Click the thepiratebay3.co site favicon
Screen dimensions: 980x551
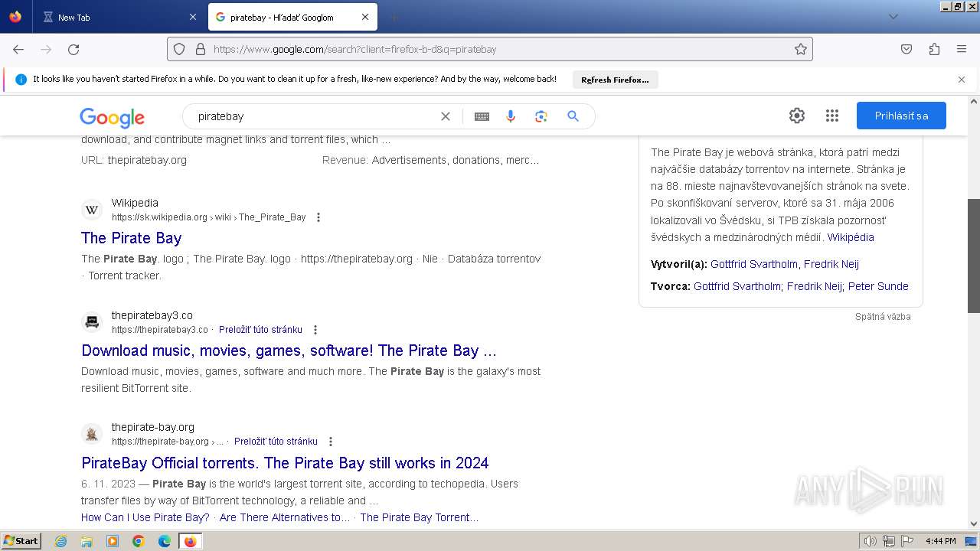pyautogui.click(x=92, y=322)
